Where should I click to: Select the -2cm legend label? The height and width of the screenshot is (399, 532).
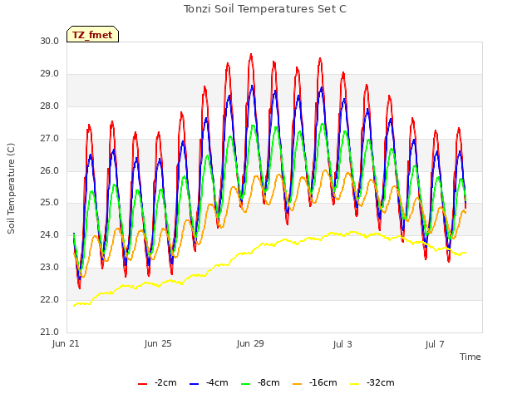(x=165, y=383)
